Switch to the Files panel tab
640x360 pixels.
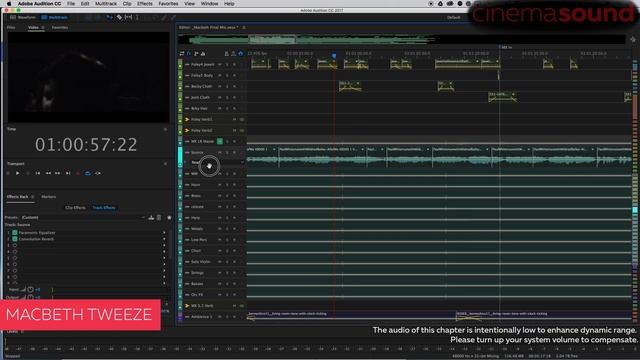pos(11,28)
